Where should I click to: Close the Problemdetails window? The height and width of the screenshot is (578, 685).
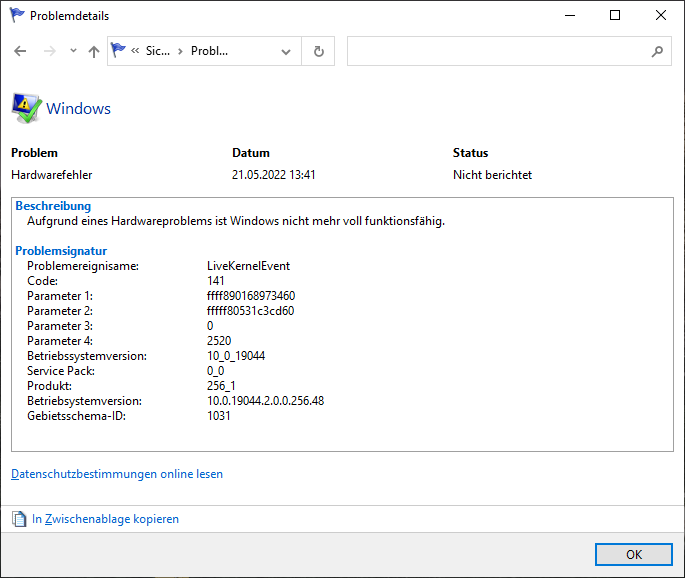coord(661,15)
